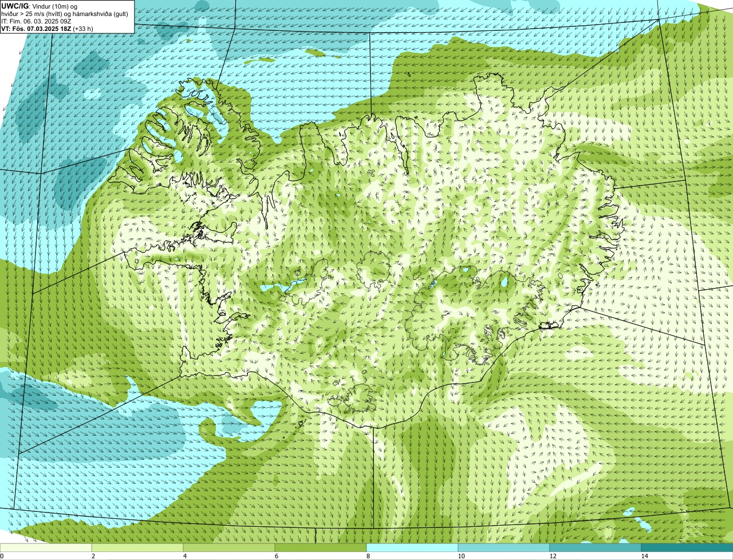Click the '6' label on the wind scale
This screenshot has height=560, width=733.
276,556
